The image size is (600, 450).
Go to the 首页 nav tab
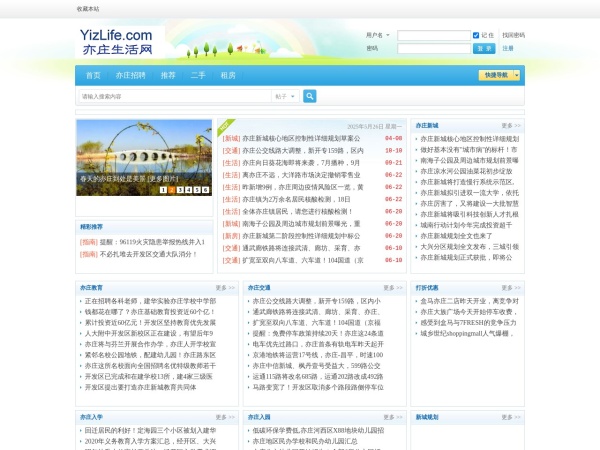93,75
